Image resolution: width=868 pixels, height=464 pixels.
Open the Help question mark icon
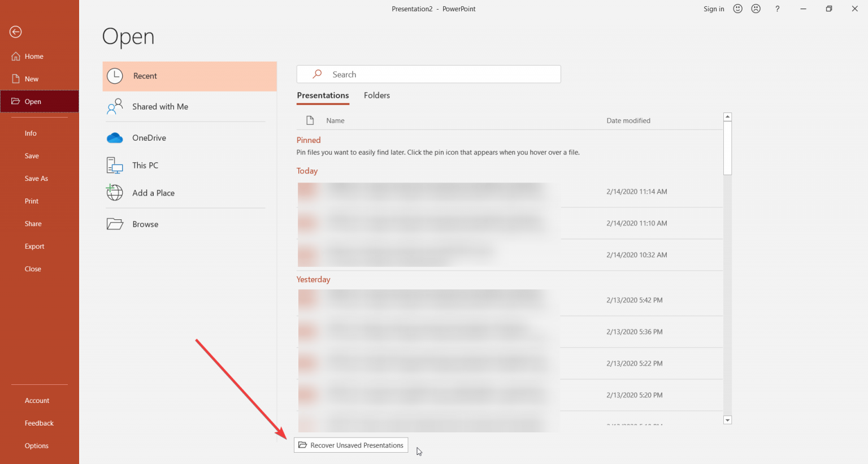pyautogui.click(x=778, y=8)
